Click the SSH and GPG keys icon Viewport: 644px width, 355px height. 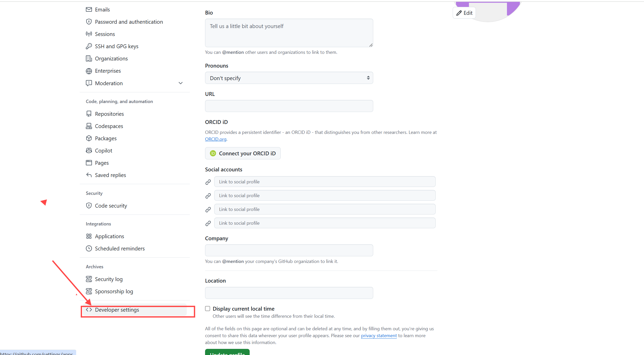[x=89, y=46]
